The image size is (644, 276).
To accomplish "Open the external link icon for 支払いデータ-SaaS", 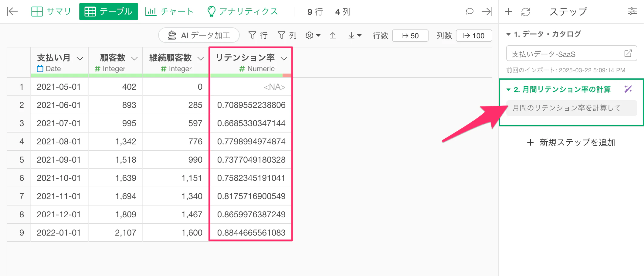I will pyautogui.click(x=628, y=53).
